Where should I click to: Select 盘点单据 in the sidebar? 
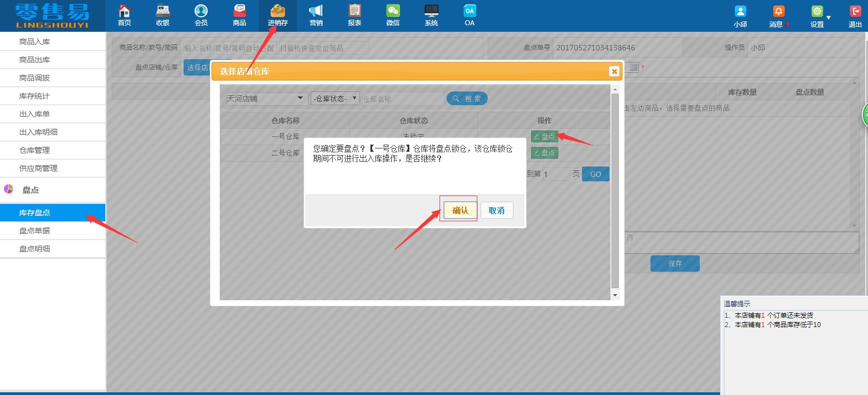[x=53, y=231]
